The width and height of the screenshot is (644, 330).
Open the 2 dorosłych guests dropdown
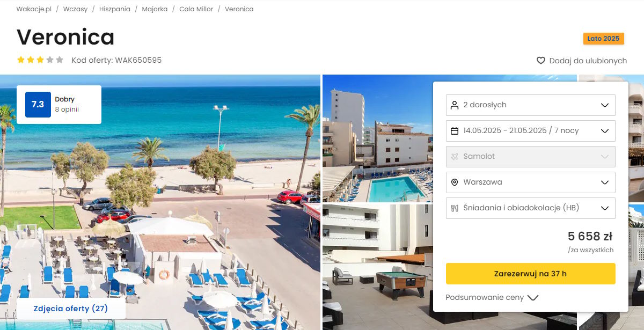531,105
